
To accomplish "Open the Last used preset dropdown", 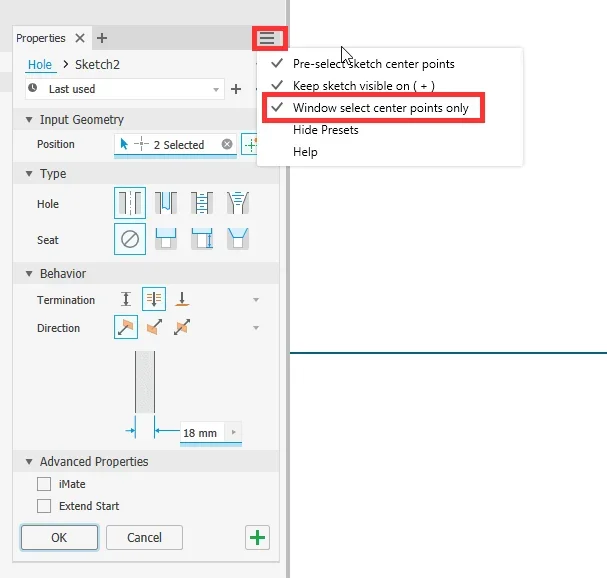I will (x=125, y=89).
